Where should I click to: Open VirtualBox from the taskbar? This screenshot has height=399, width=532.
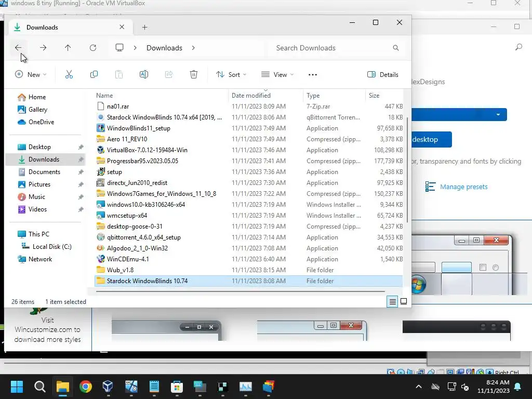click(x=108, y=387)
